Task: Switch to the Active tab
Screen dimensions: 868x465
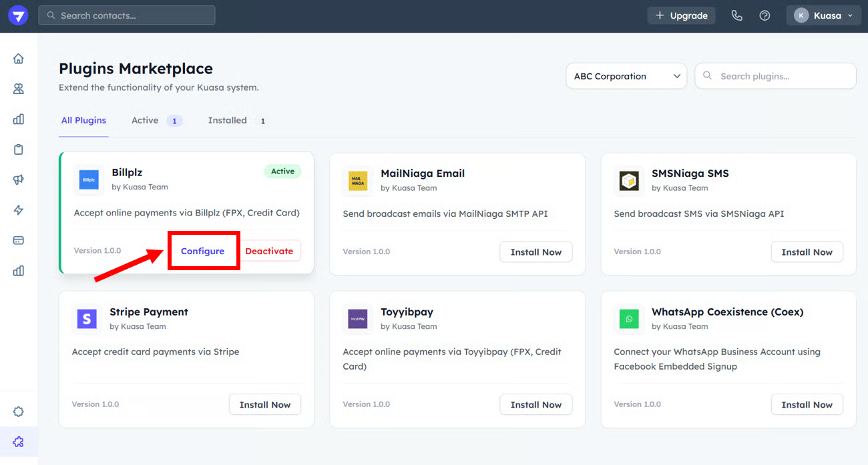Action: tap(145, 121)
